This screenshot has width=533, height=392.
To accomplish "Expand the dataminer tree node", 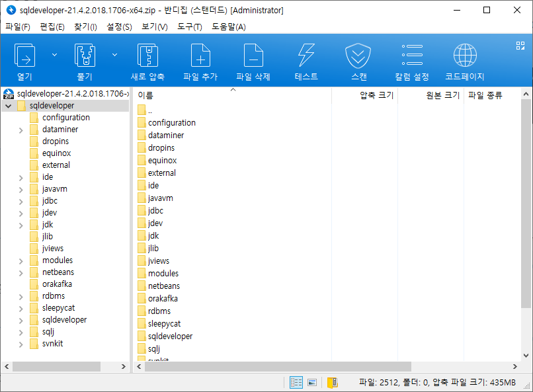I will tap(20, 130).
